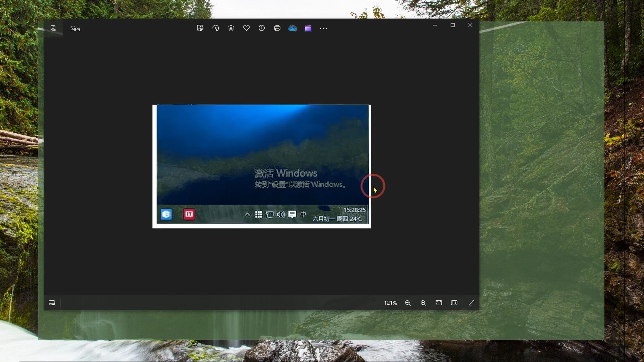
Task: Show the image at actual 1:1 size
Action: pos(454,303)
